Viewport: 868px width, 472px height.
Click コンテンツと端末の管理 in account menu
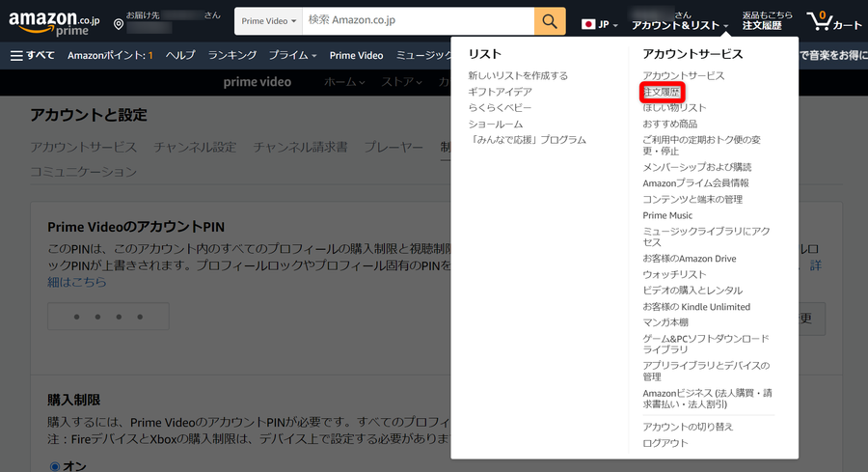coord(692,199)
